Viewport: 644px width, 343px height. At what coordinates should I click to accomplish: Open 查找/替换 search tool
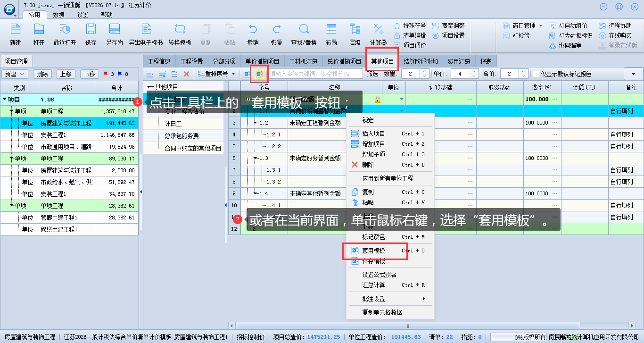304,34
